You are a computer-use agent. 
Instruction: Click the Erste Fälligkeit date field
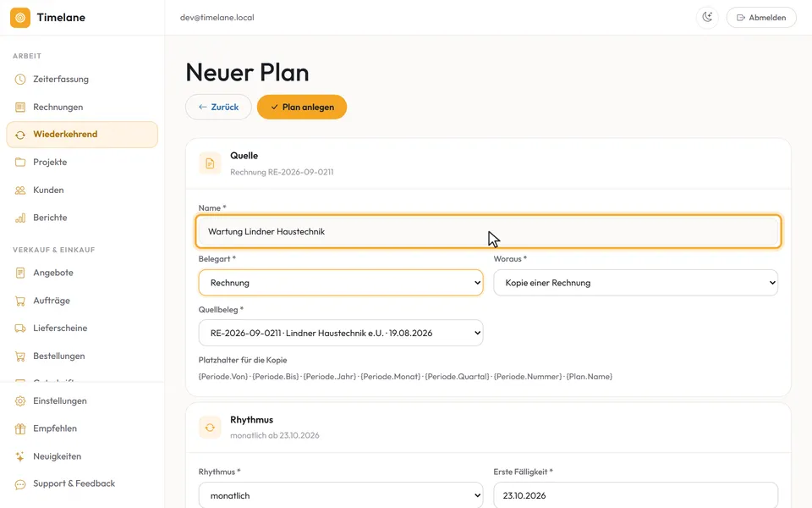tap(635, 495)
